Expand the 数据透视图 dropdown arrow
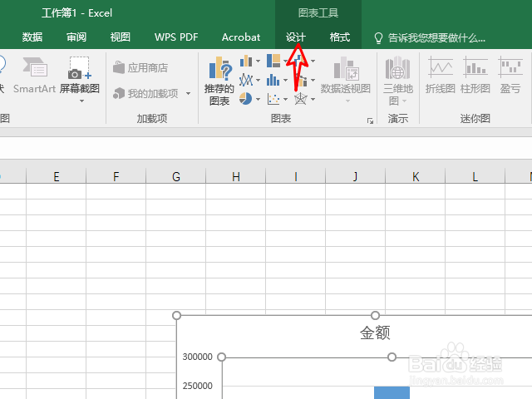532x399 pixels. click(x=347, y=101)
